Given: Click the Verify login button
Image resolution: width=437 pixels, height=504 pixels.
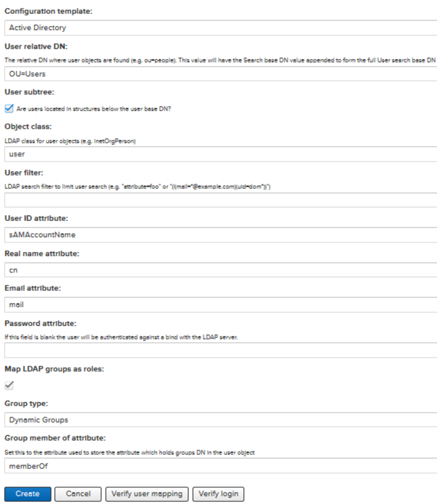Looking at the screenshot, I should tap(218, 494).
